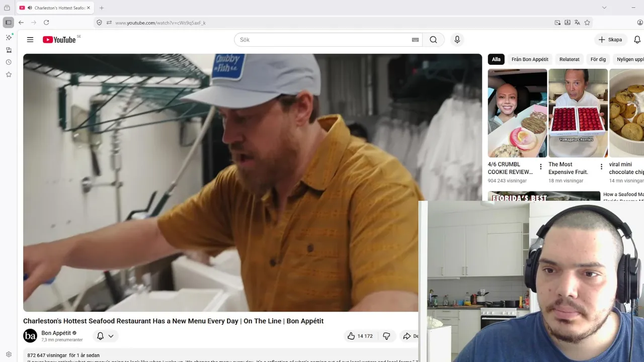Viewport: 644px width, 362px height.
Task: Open the browser profile account icon
Action: 640,23
